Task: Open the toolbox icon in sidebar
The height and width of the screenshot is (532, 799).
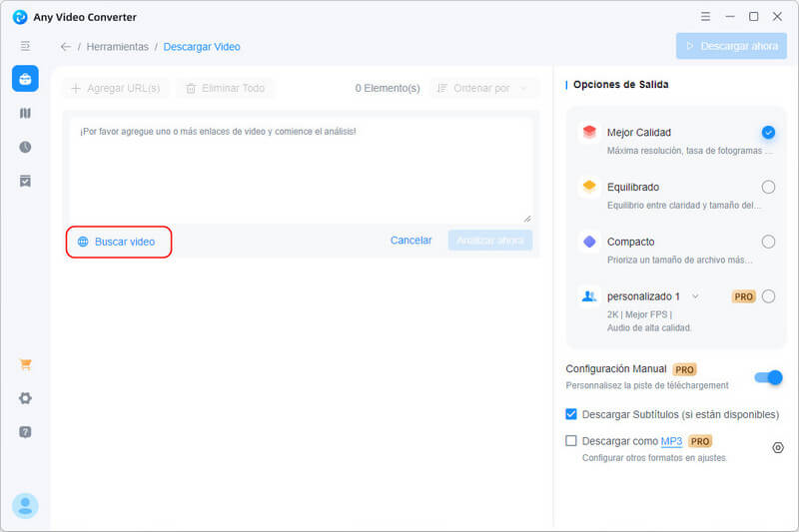Action: click(25, 79)
